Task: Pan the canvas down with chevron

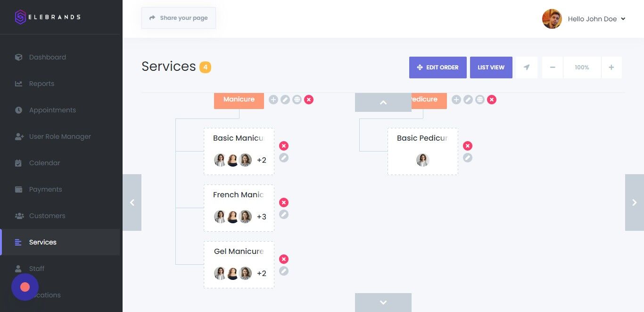Action: (x=383, y=303)
